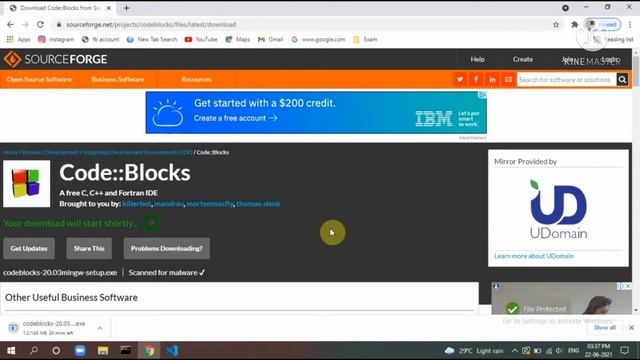Click the Share This button
Image resolution: width=640 pixels, height=360 pixels.
point(89,248)
